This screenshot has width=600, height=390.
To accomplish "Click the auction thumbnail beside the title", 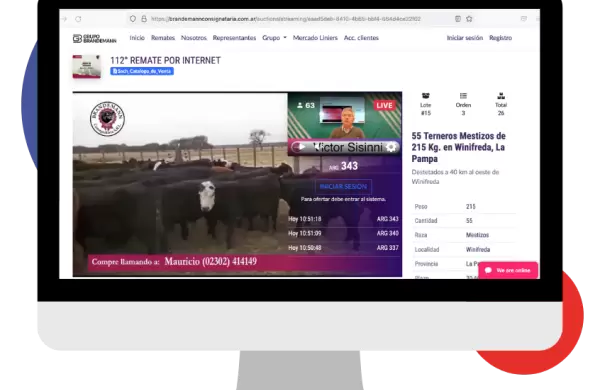I will click(87, 66).
